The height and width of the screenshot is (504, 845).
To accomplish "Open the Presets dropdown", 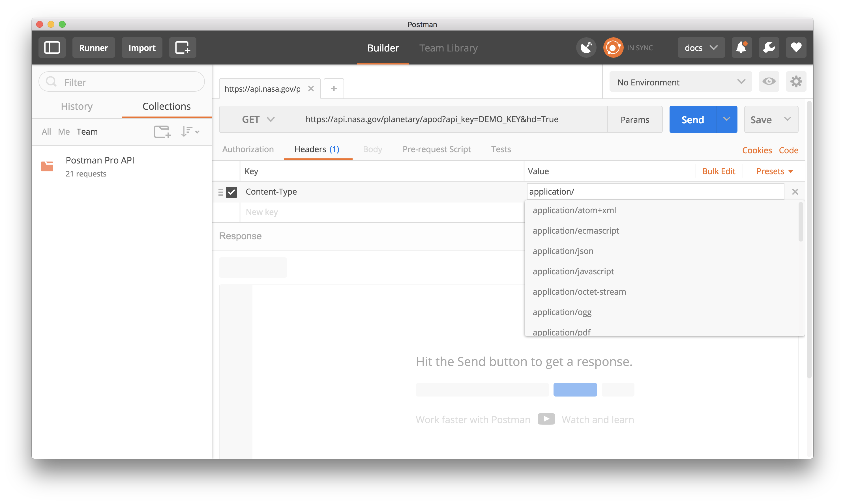I will pos(775,171).
